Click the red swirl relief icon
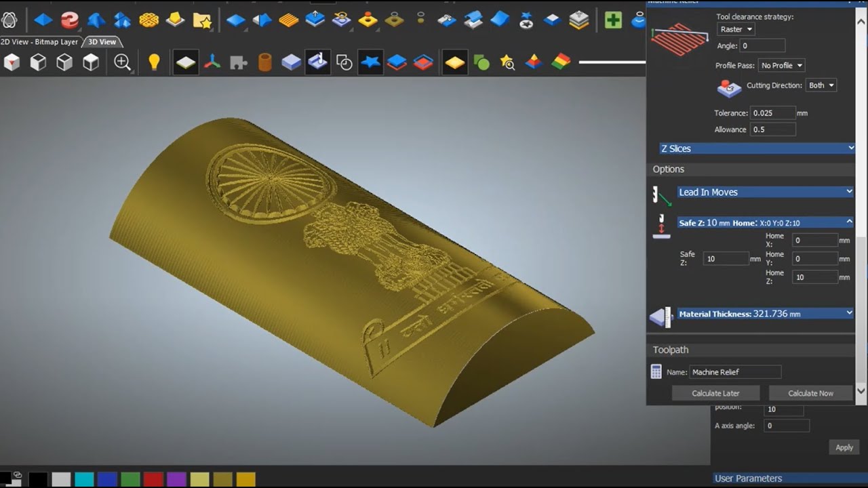 [x=69, y=20]
